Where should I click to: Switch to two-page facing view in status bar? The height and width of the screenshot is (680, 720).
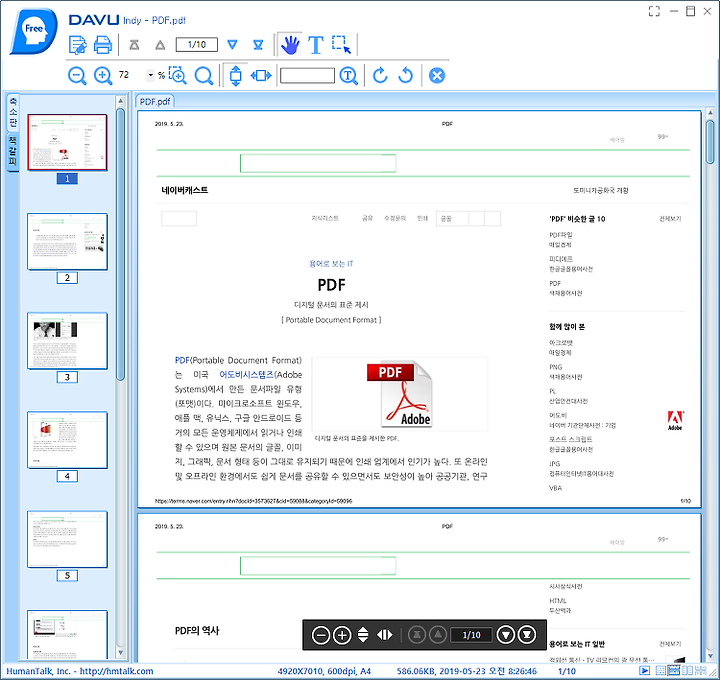[x=687, y=671]
